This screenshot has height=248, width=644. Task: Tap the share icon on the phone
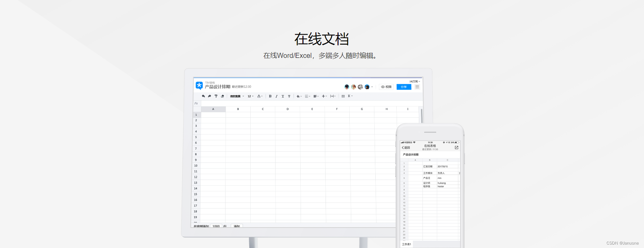click(456, 148)
